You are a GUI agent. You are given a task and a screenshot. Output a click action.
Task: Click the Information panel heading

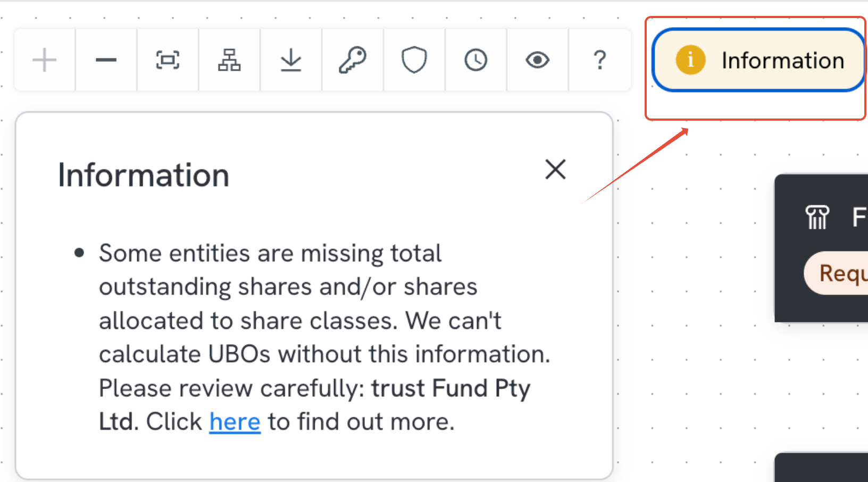(144, 175)
